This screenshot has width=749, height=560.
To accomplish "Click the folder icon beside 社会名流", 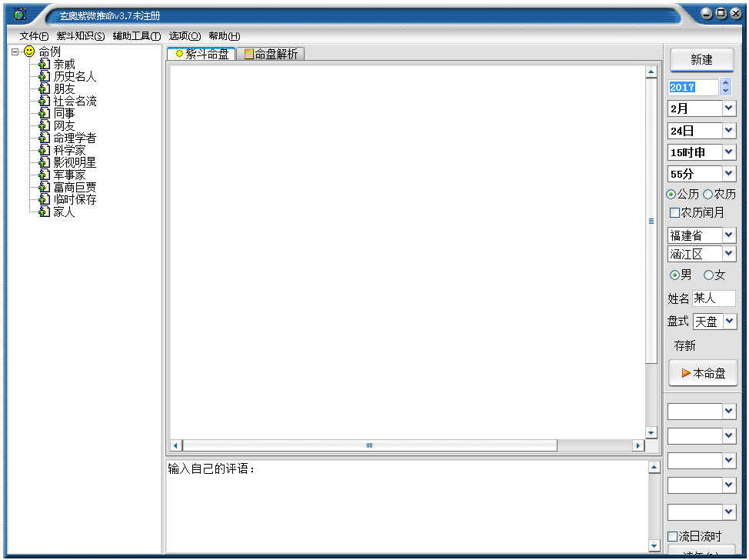I will (x=44, y=101).
